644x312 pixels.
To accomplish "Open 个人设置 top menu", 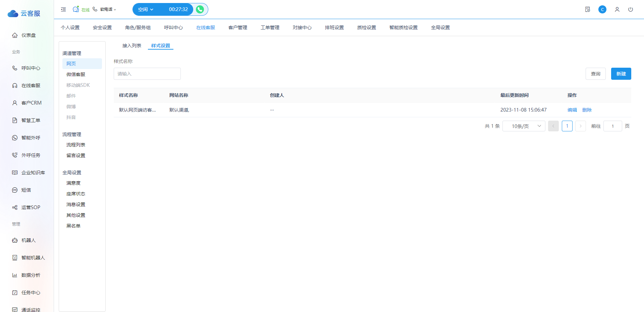I will pyautogui.click(x=70, y=27).
